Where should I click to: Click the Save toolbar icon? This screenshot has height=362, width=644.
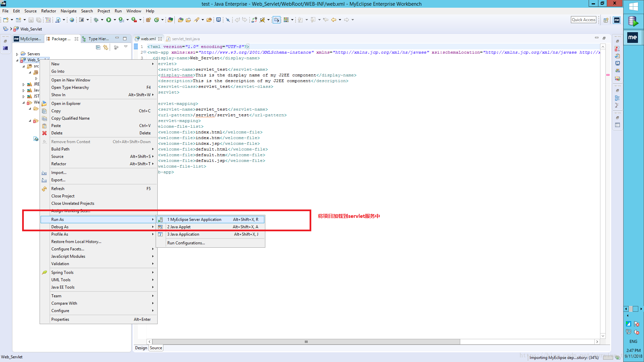(x=31, y=20)
